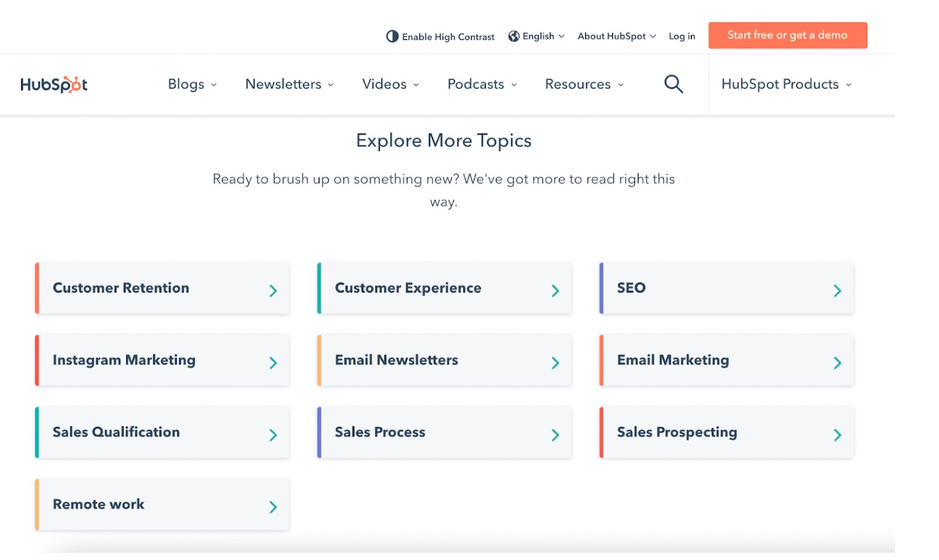Image resolution: width=939 pixels, height=560 pixels.
Task: Open the Email Newsletters topic
Action: click(x=444, y=360)
